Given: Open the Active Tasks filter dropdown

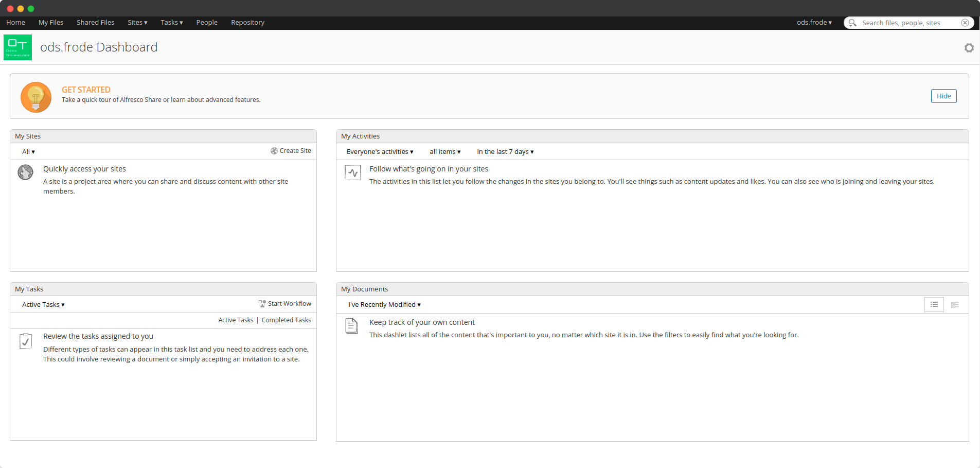Looking at the screenshot, I should (x=43, y=305).
